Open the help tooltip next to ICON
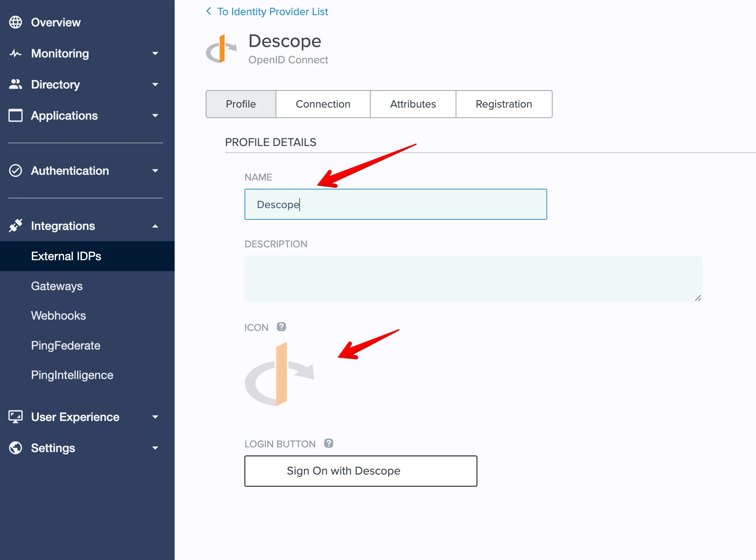756x560 pixels. coord(281,327)
